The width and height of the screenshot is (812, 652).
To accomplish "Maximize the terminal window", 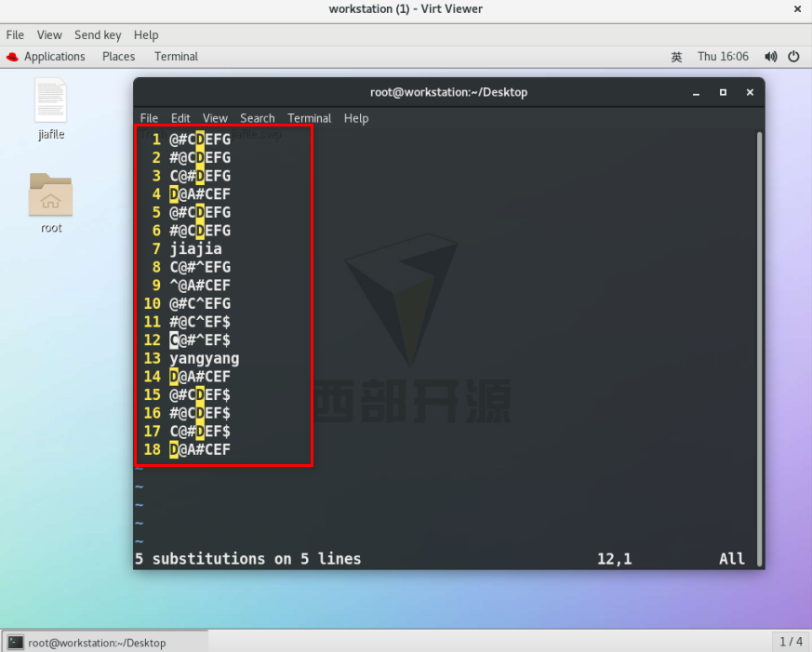I will coord(723,92).
